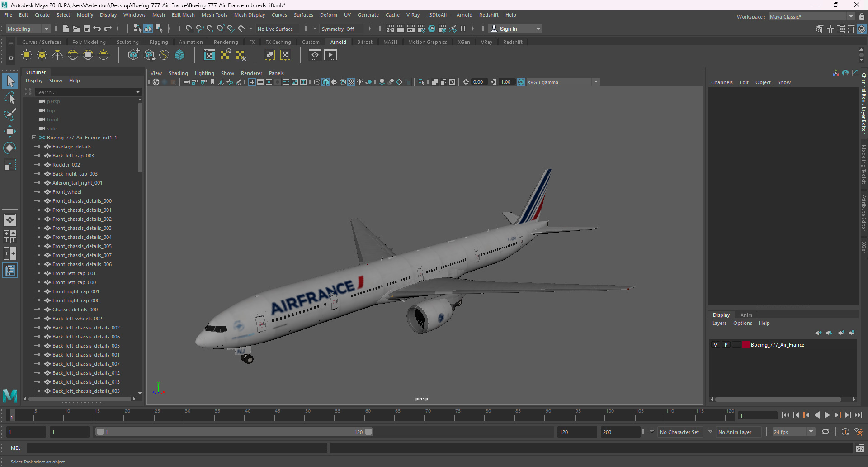The width and height of the screenshot is (868, 467).
Task: Toggle the V visibility of Boeing_777_Air_France layer
Action: tap(715, 345)
